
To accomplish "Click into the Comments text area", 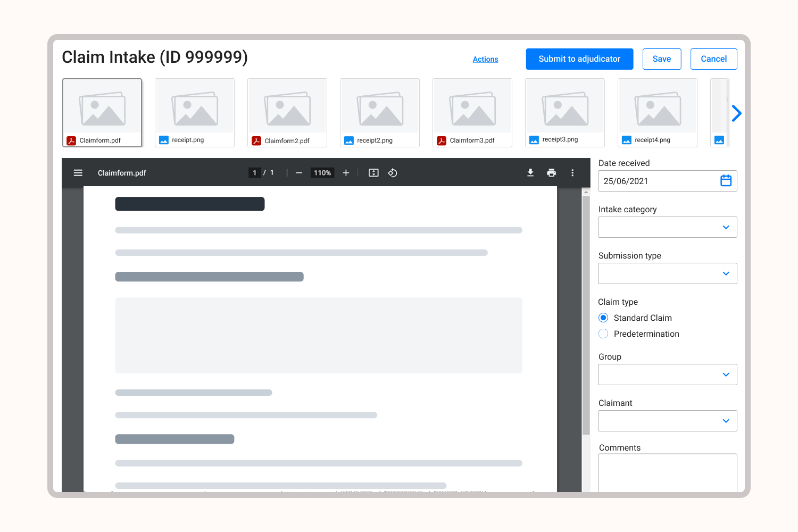I will tap(668, 473).
